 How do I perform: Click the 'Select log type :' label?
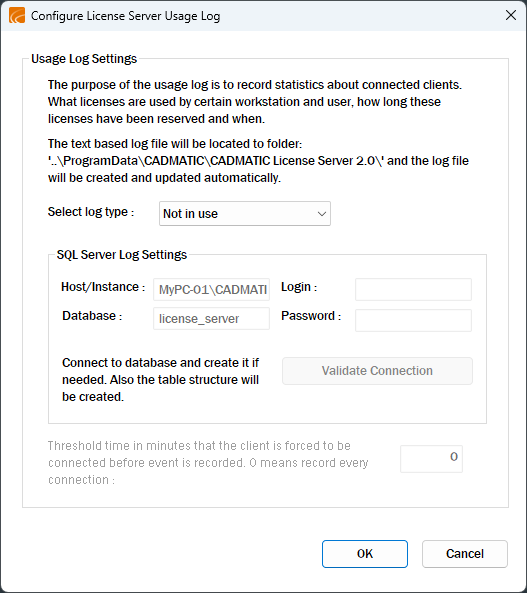click(91, 212)
